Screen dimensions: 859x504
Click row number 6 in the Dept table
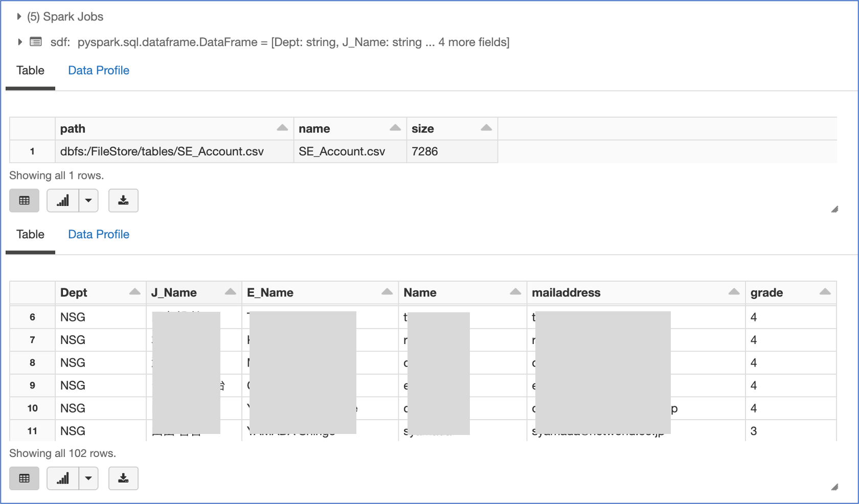click(x=32, y=317)
